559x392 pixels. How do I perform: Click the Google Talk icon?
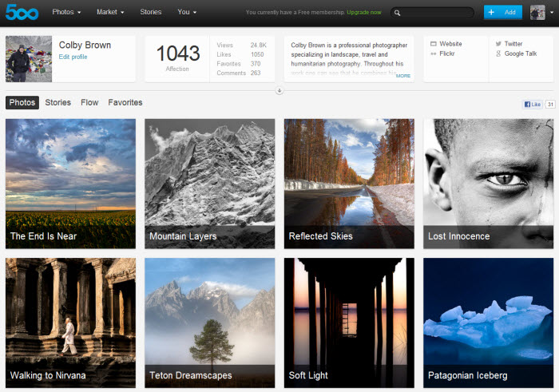pyautogui.click(x=498, y=53)
